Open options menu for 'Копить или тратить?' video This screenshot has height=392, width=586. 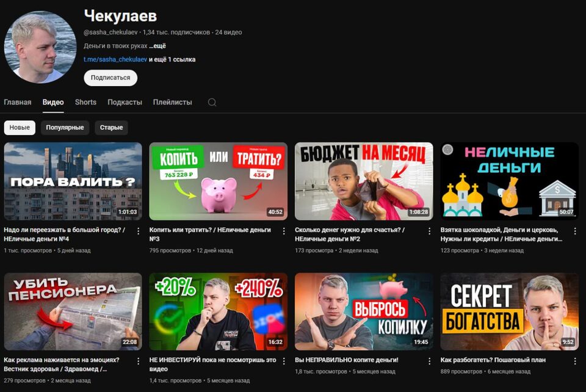[283, 231]
